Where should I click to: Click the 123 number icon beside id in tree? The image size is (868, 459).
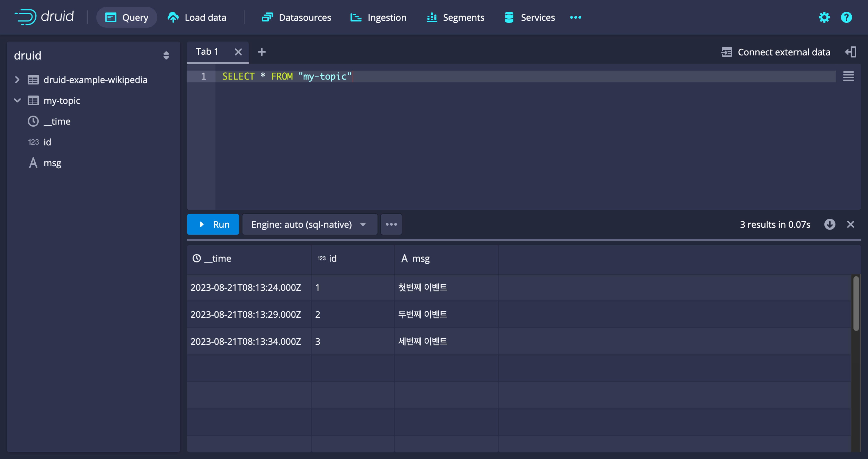33,142
